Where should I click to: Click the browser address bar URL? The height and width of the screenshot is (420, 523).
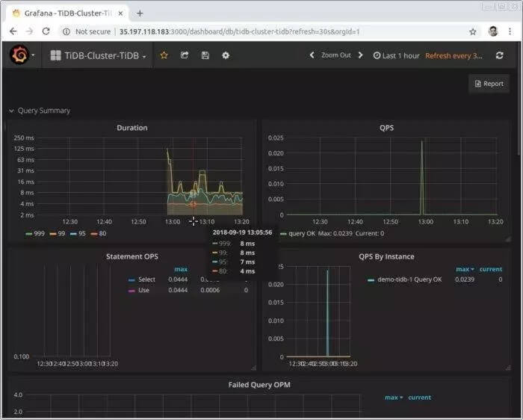(239, 31)
